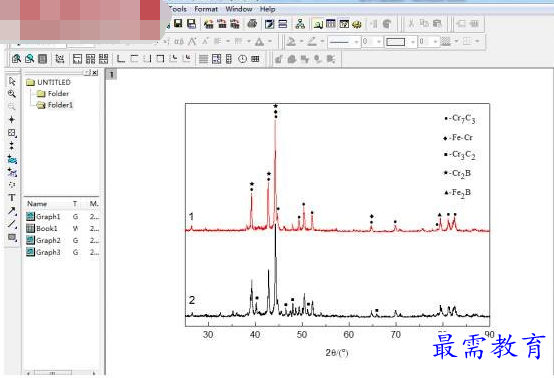Select Book1 in the window list
This screenshot has height=378, width=554.
(42, 228)
